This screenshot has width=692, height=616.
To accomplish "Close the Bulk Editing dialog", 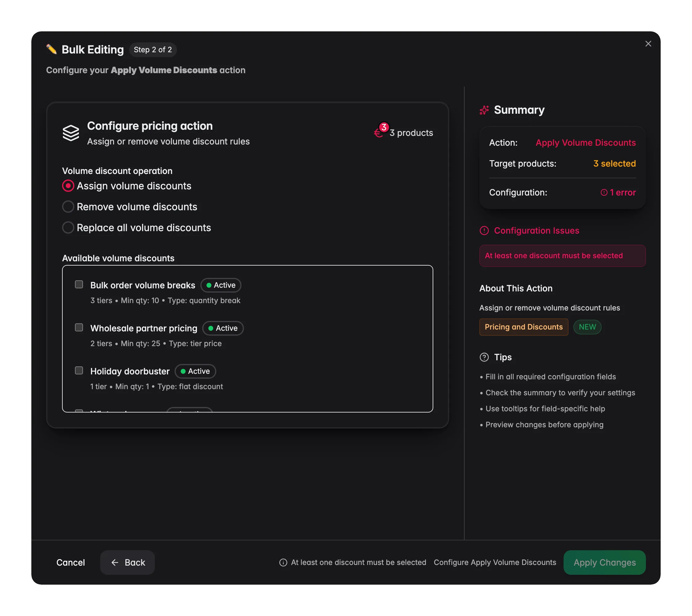I will (x=648, y=44).
